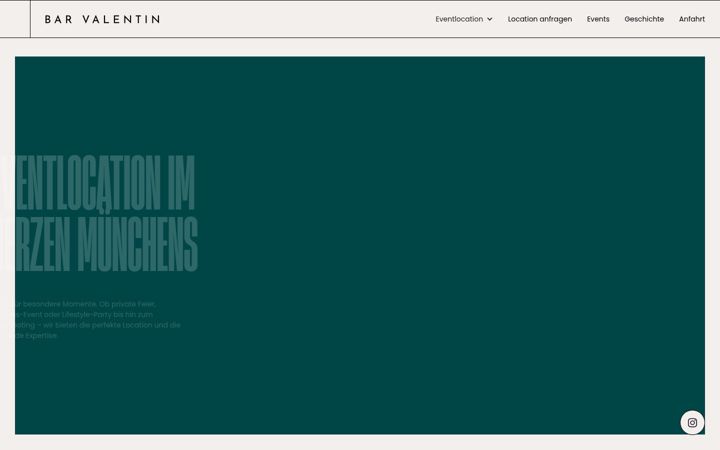Open the Events navigation link
The height and width of the screenshot is (450, 720).
[598, 19]
